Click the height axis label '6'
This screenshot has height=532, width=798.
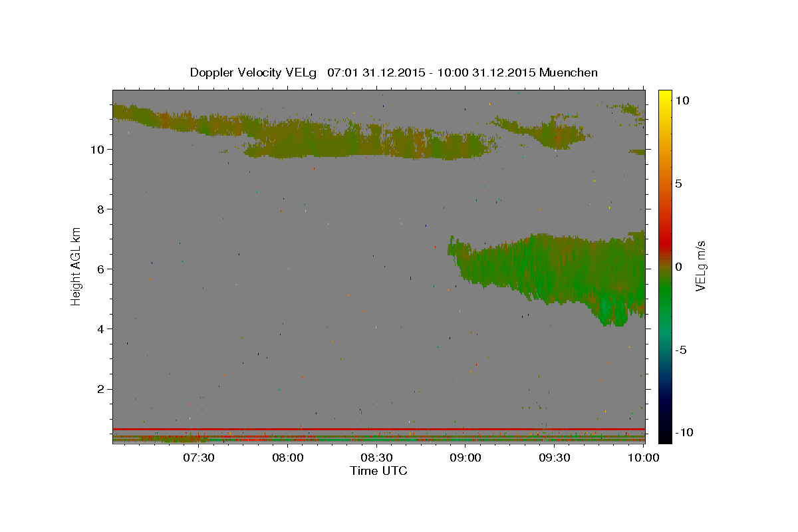101,269
